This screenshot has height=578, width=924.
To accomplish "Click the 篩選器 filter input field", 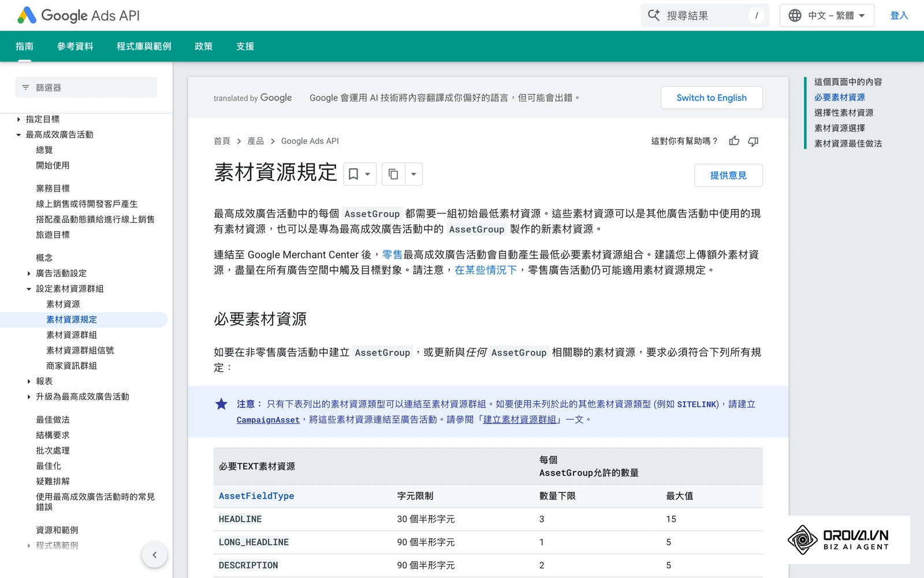I will pyautogui.click(x=86, y=87).
